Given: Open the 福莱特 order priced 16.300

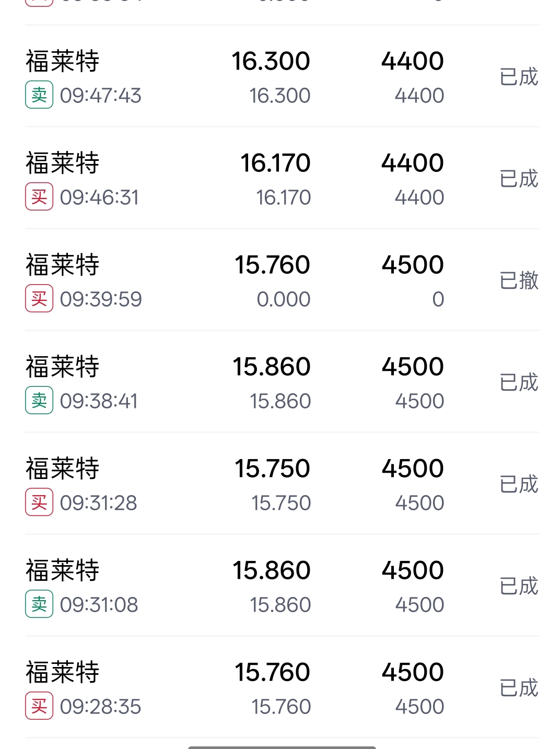Looking at the screenshot, I should (282, 76).
